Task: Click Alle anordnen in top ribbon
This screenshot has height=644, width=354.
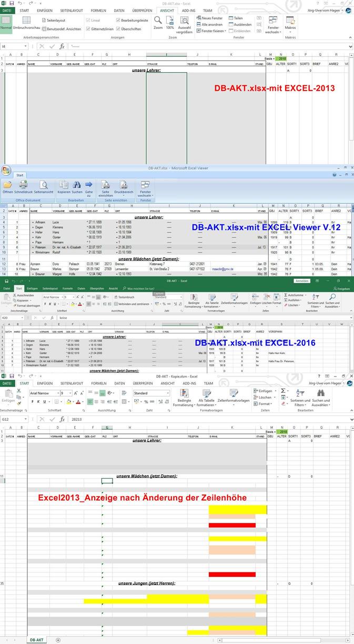Action: pos(209,24)
